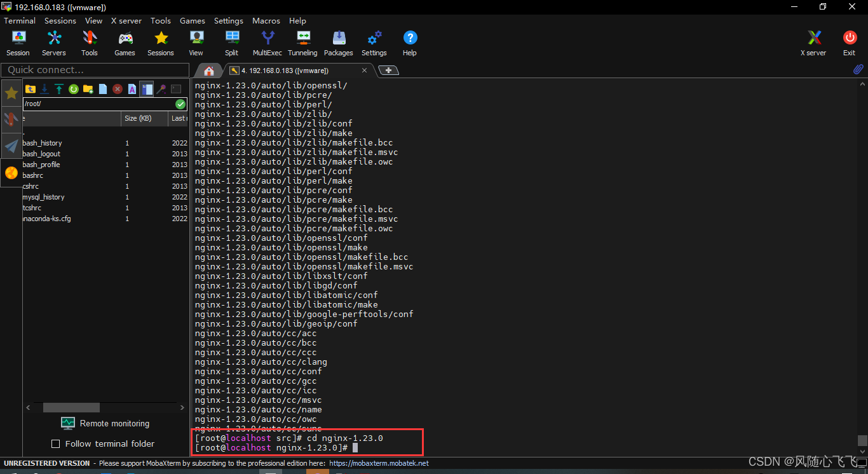Click the Quick connect input field

click(95, 70)
